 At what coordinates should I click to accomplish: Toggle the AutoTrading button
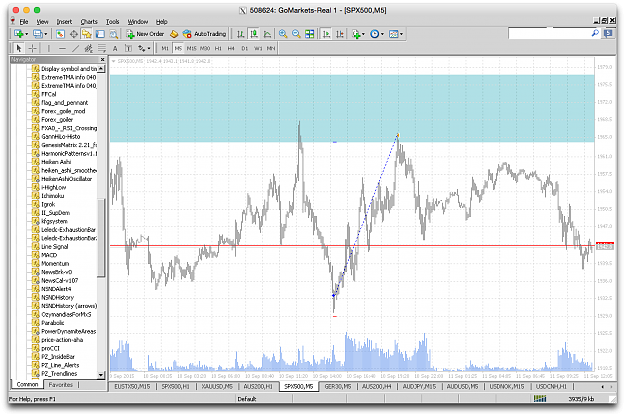[x=205, y=34]
